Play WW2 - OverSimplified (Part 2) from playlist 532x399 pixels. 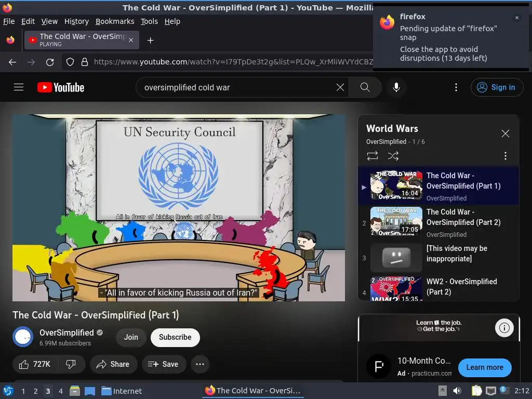click(438, 288)
